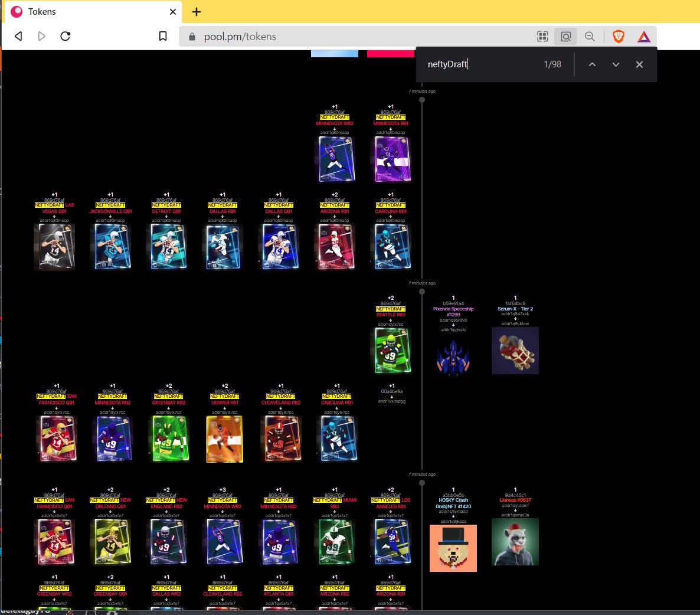Click policy ID b59e91a4
Viewport: 700px width, 615px height.
pyautogui.click(x=453, y=303)
